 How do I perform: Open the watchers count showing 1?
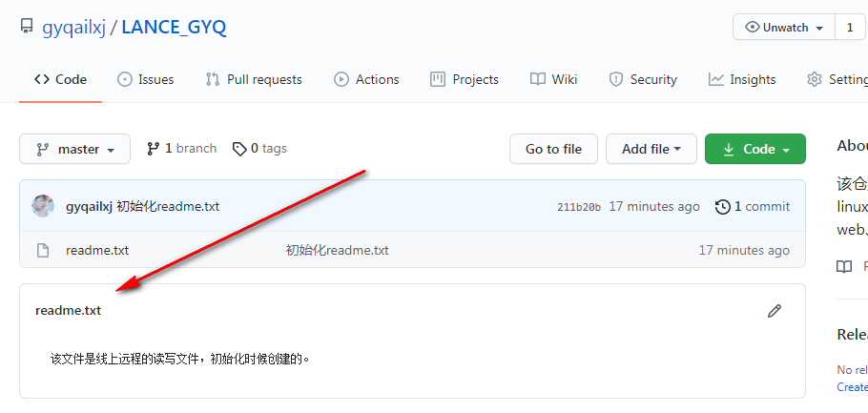(850, 27)
